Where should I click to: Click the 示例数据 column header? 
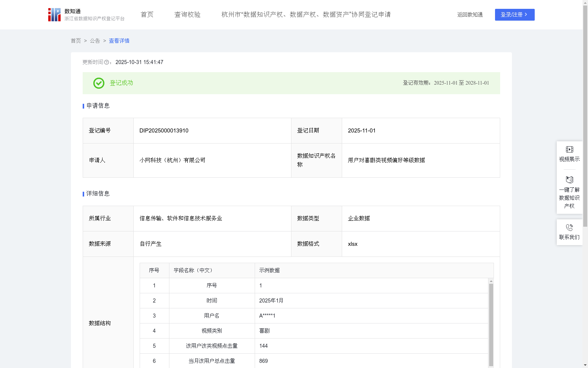374,270
